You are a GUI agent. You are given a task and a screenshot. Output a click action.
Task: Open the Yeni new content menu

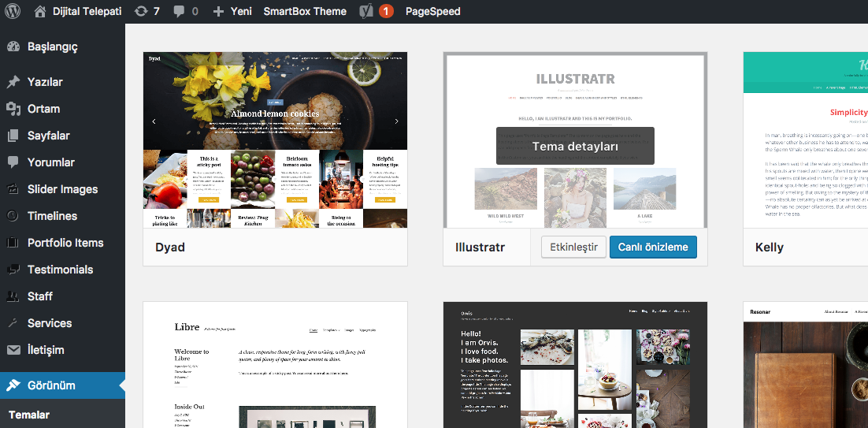241,11
